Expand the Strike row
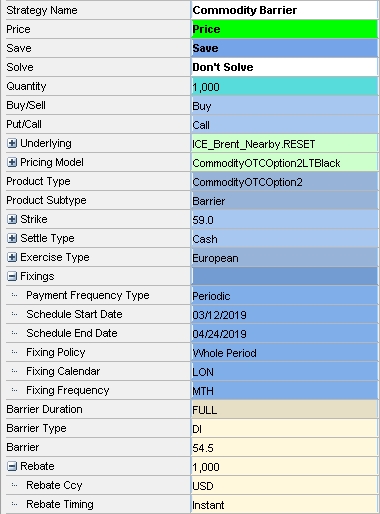 12,219
